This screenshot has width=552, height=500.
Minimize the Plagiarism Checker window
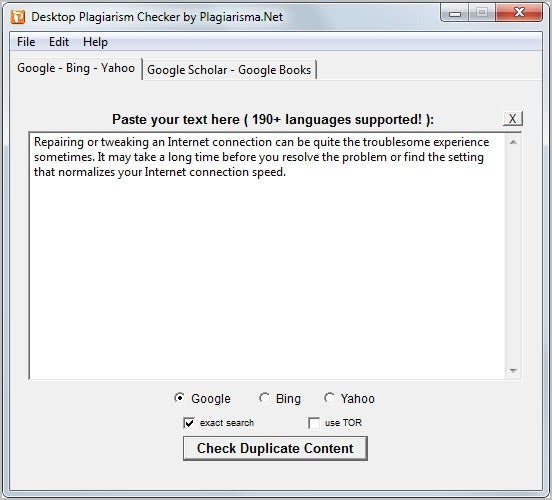(455, 13)
